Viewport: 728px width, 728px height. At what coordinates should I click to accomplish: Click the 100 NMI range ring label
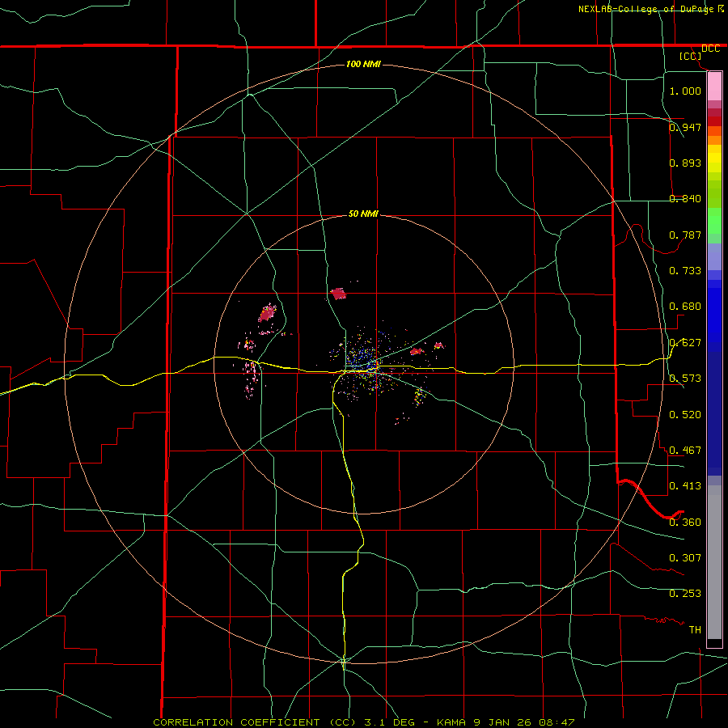pyautogui.click(x=363, y=64)
